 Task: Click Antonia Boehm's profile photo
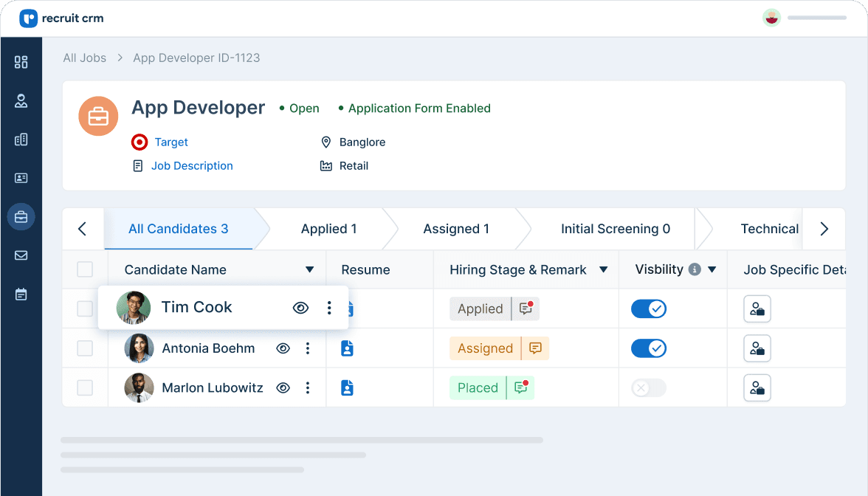139,348
